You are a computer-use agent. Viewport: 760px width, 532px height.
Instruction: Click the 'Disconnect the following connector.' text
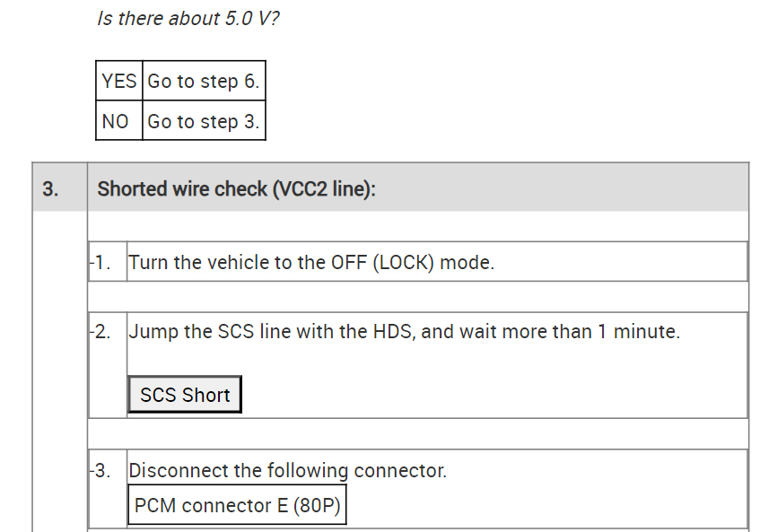pos(287,471)
